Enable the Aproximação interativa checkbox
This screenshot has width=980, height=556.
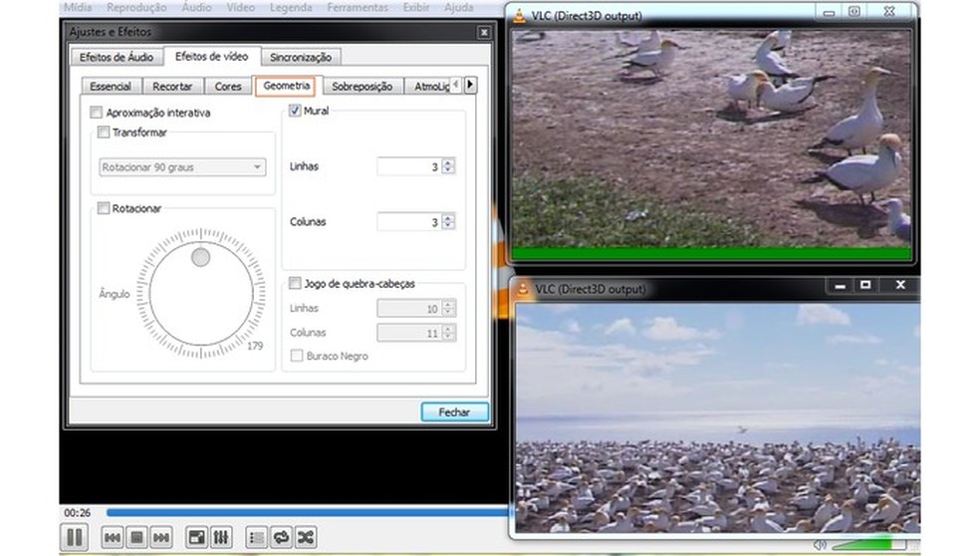point(97,113)
